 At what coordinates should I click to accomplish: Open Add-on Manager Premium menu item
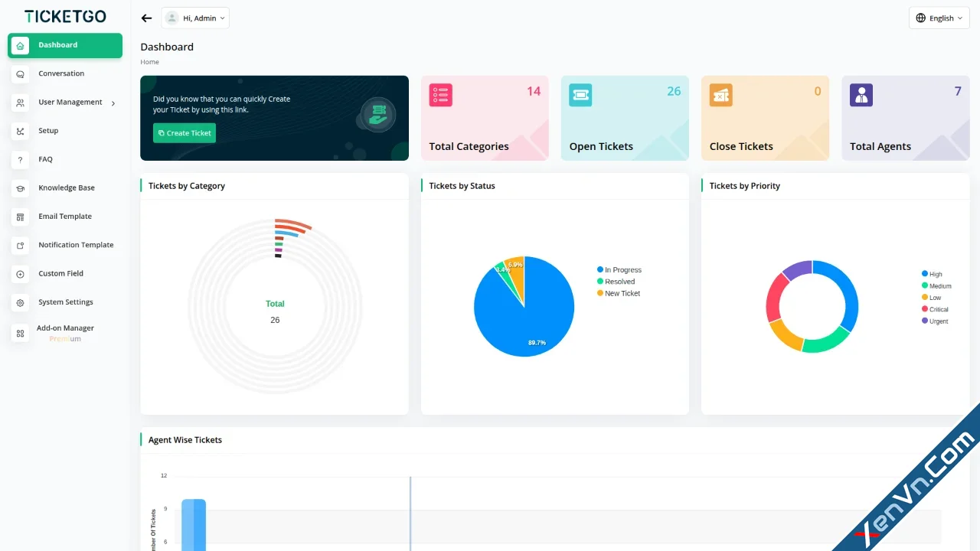pos(65,333)
